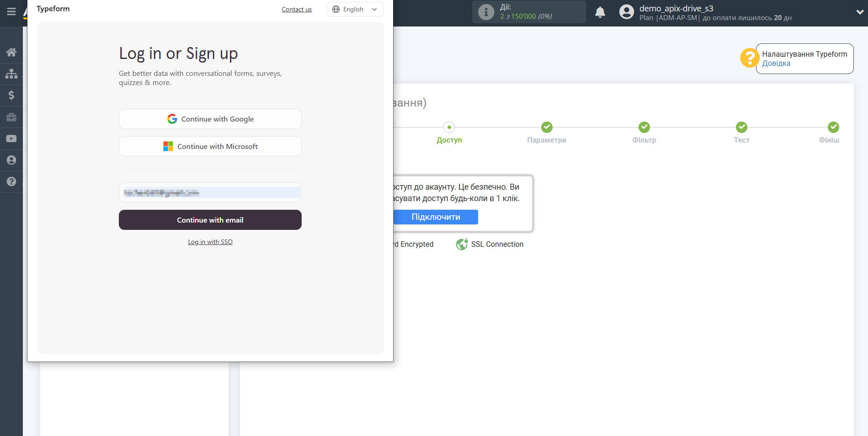Click the orange help question mark badge
This screenshot has height=436, width=868.
click(750, 58)
